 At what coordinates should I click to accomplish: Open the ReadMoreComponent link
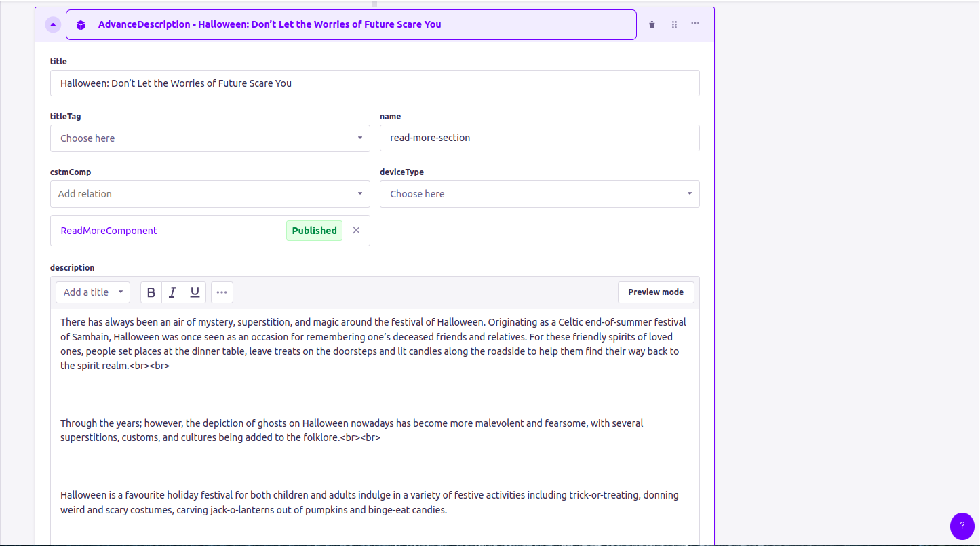[109, 231]
